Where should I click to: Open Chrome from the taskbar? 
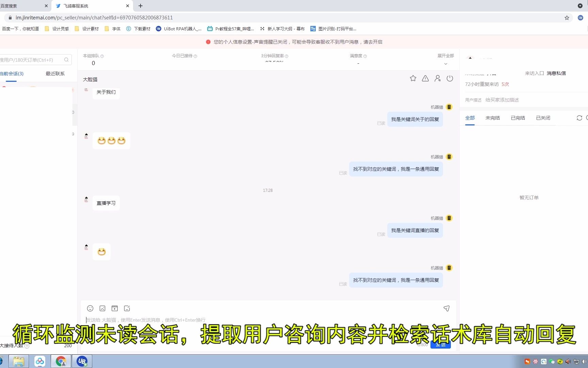[61, 361]
